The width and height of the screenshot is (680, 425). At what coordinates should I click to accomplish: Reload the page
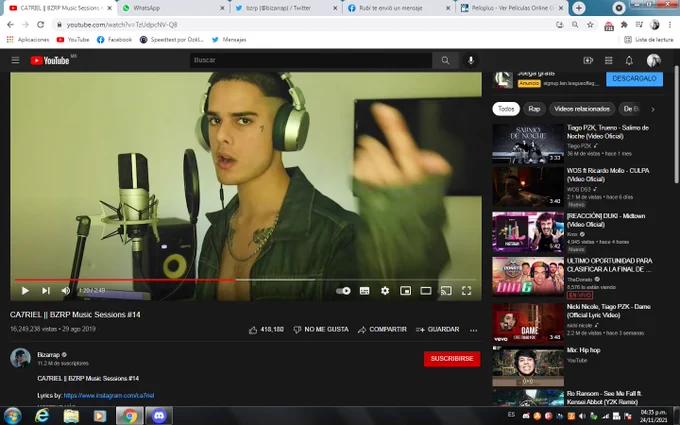[x=40, y=25]
